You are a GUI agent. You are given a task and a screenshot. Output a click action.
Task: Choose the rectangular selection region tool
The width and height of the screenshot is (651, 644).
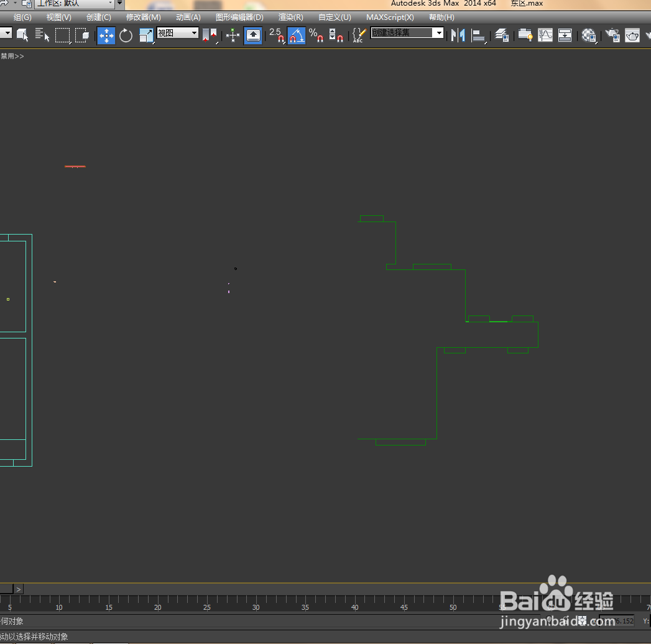coord(62,35)
